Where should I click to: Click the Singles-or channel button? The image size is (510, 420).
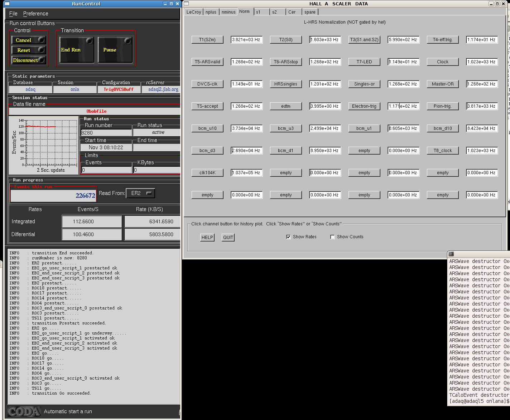tap(364, 84)
